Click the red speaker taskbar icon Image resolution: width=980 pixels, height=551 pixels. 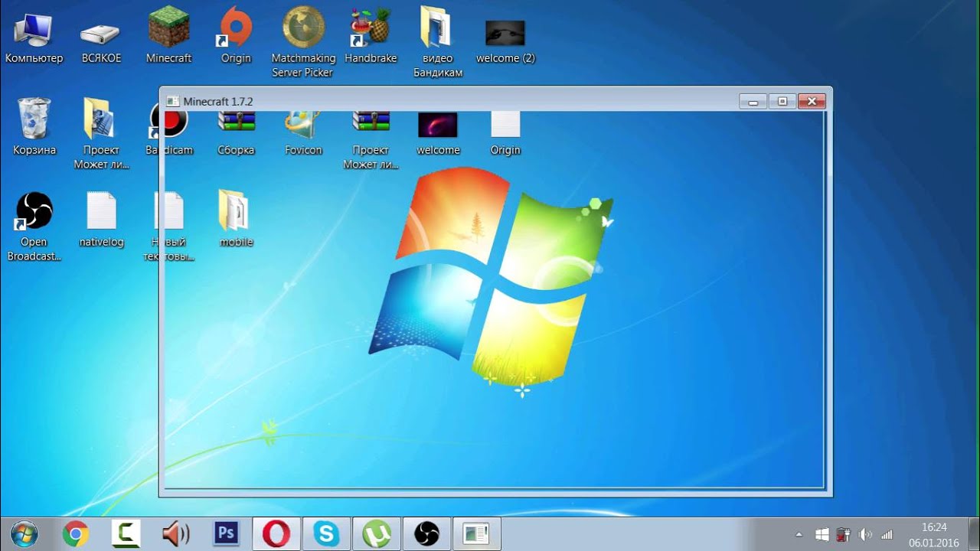[x=176, y=533]
